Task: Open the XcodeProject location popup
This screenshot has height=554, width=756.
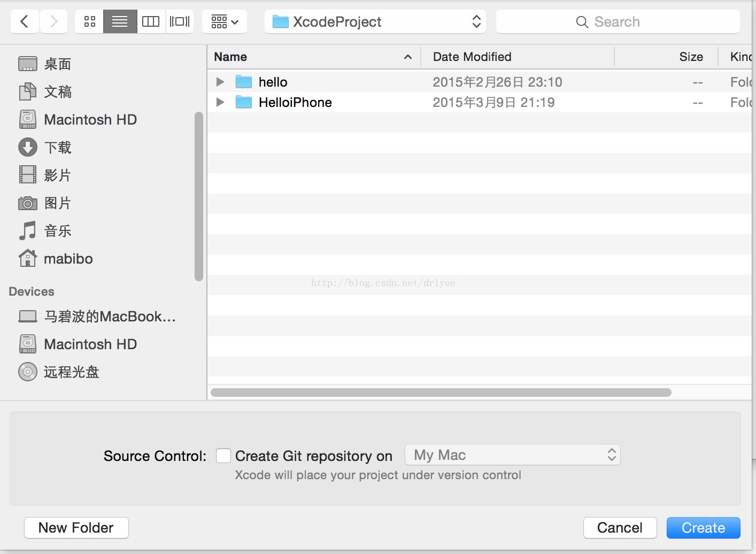Action: click(375, 21)
